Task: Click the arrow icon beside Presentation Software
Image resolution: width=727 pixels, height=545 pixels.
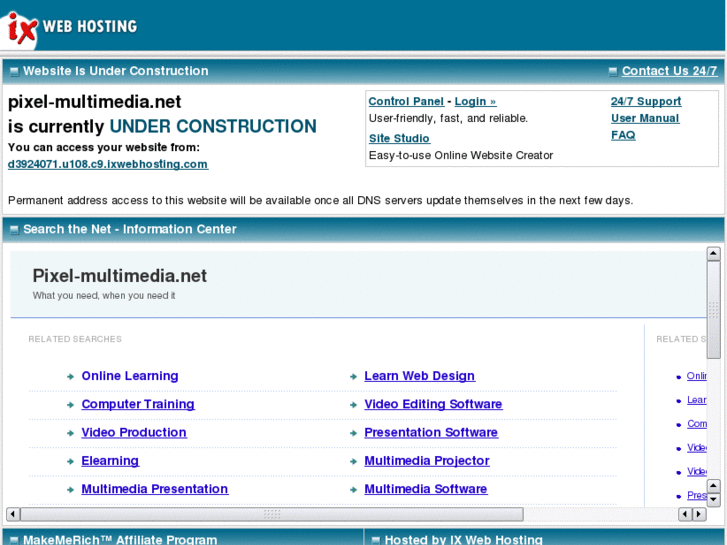Action: [x=353, y=433]
